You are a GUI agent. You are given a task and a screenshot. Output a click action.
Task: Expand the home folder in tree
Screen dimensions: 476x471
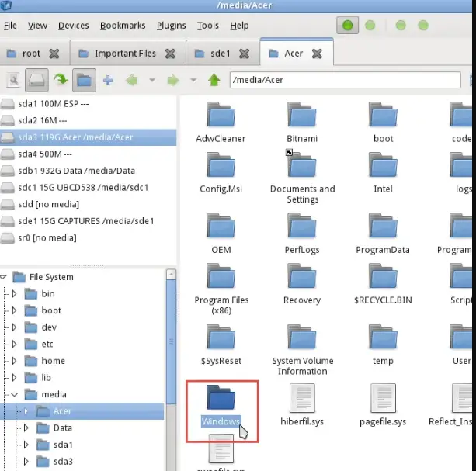pyautogui.click(x=14, y=361)
